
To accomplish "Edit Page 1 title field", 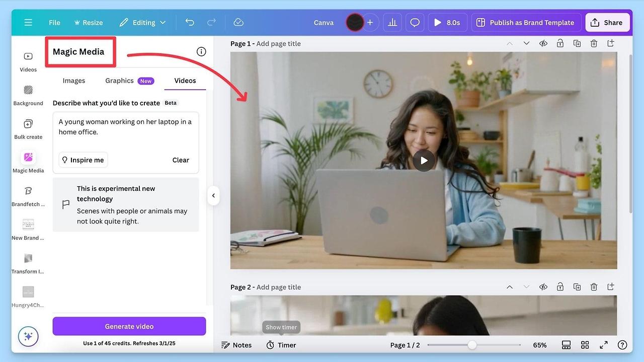I will (x=279, y=44).
